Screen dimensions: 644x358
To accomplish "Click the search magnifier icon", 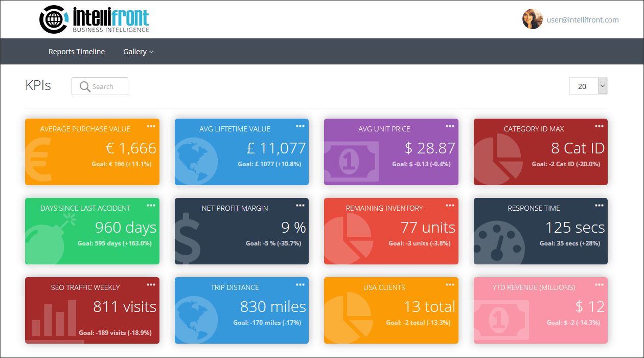I will [x=84, y=86].
